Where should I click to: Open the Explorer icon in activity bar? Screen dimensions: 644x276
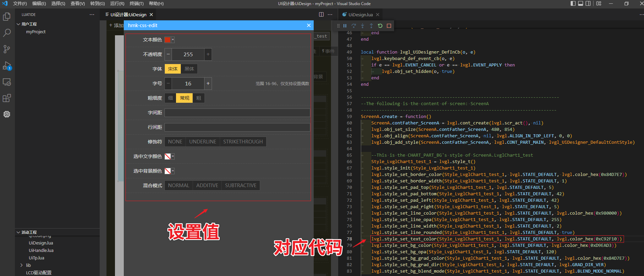(7, 17)
